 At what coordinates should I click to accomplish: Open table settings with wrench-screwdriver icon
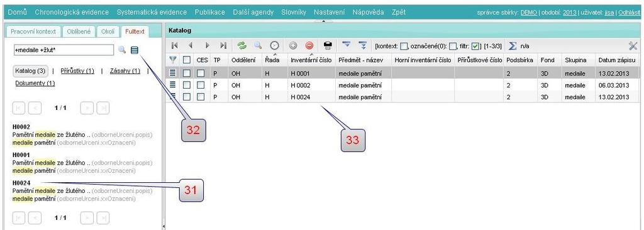[633, 46]
